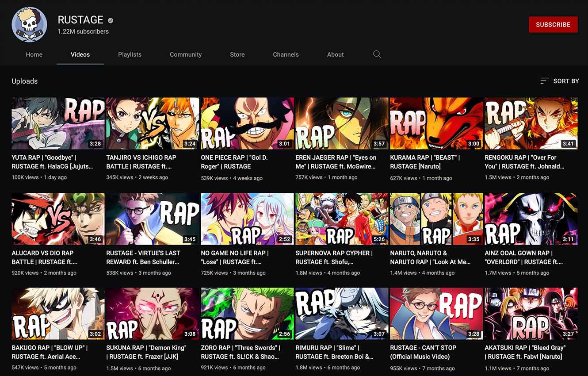Image resolution: width=588 pixels, height=376 pixels.
Task: Click the RUSTAGE channel avatar
Action: (30, 25)
